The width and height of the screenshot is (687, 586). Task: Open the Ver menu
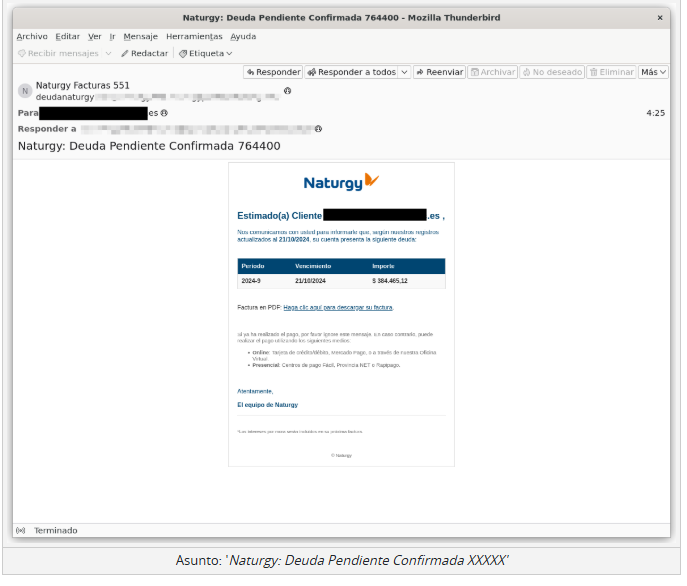point(95,37)
